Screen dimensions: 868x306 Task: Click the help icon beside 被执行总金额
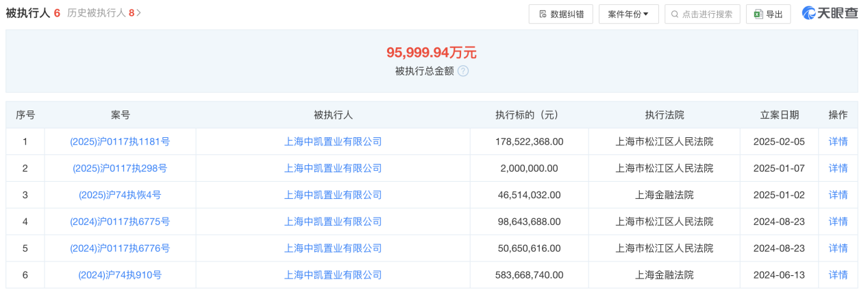pos(463,71)
